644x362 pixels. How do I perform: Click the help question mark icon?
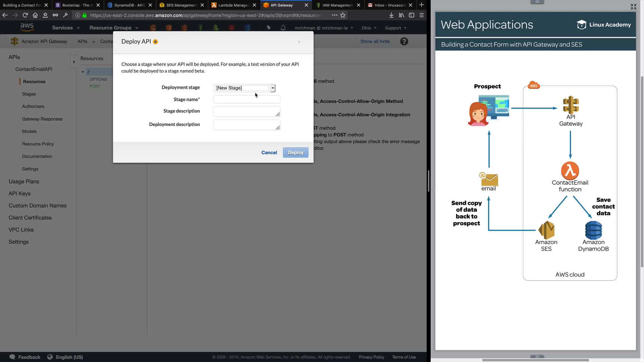[x=404, y=42]
